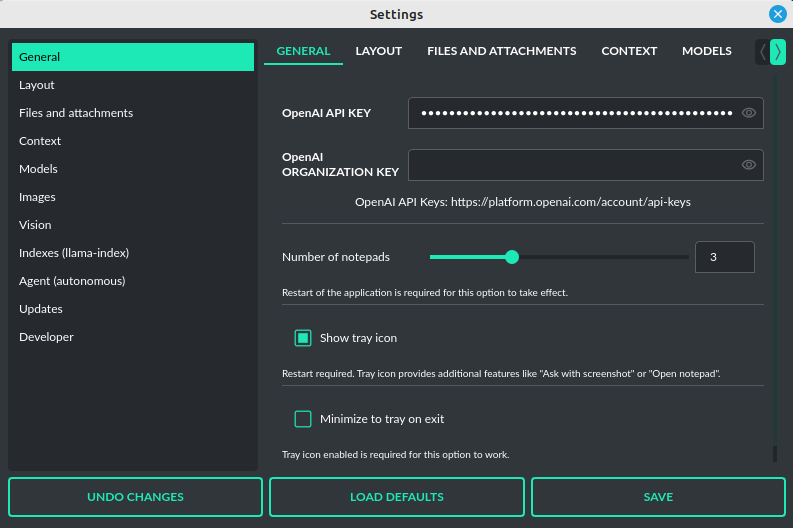Select the Models tab
The image size is (793, 528).
[x=706, y=51]
